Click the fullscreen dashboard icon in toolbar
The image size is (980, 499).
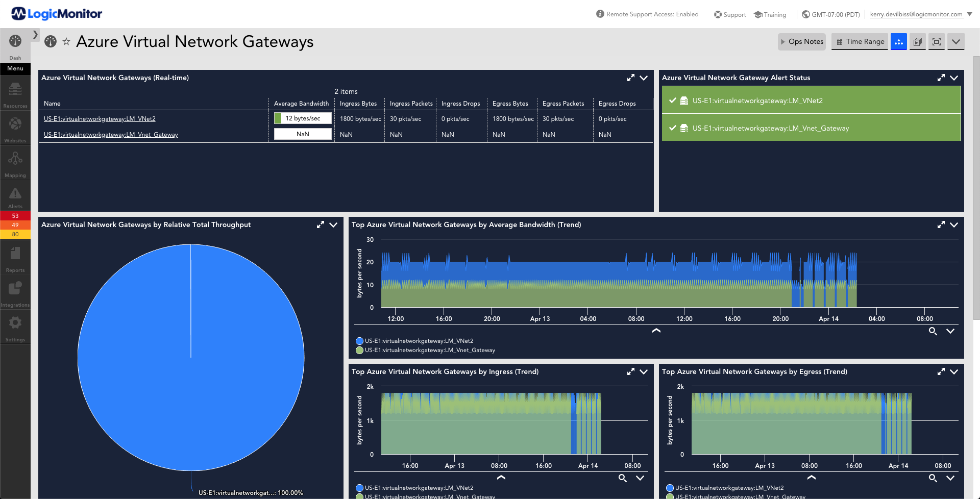(937, 42)
